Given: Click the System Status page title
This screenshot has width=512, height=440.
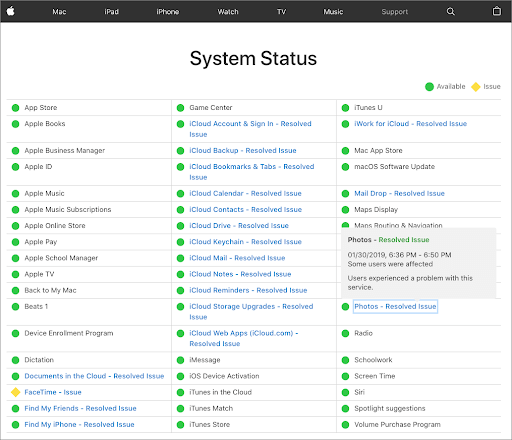Looking at the screenshot, I should [x=253, y=59].
